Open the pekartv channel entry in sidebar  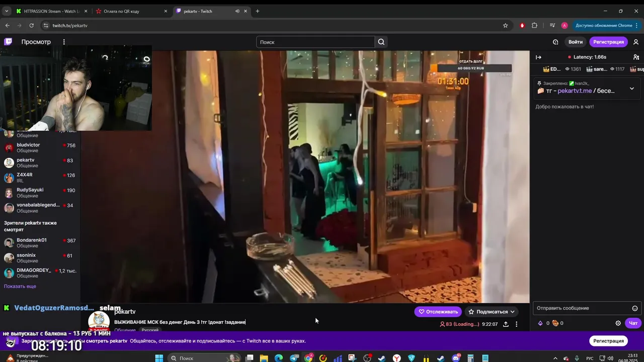40,163
